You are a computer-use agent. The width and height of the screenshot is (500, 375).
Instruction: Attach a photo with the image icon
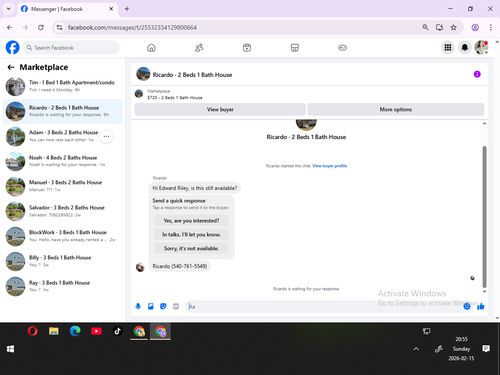[151, 306]
